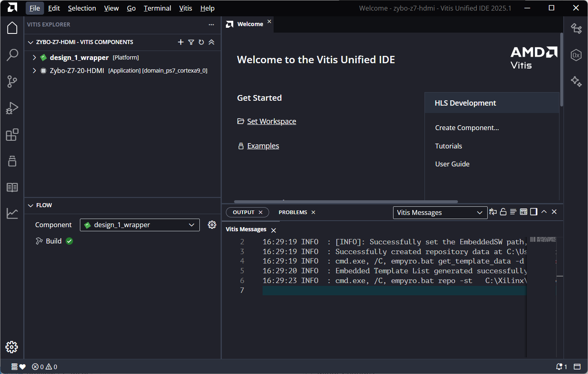Image resolution: width=588 pixels, height=374 pixels.
Task: Collapse all items in Vitis Components
Action: [211, 42]
